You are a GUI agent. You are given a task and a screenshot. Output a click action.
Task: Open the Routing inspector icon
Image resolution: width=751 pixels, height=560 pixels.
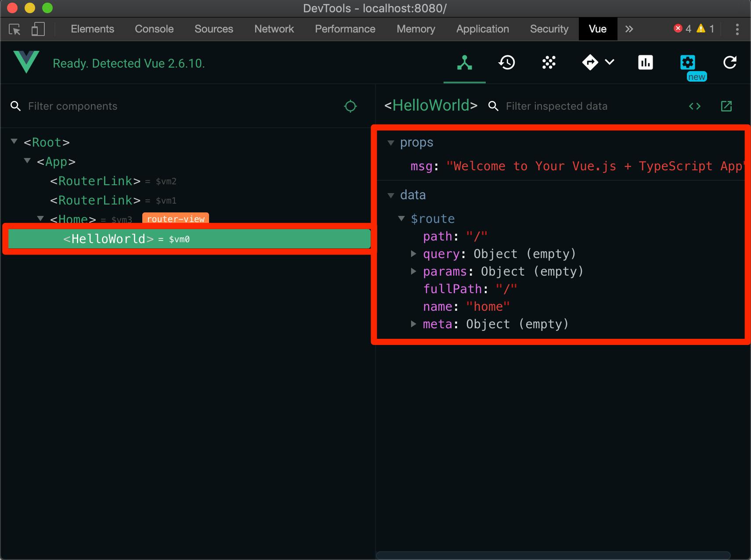(x=591, y=62)
